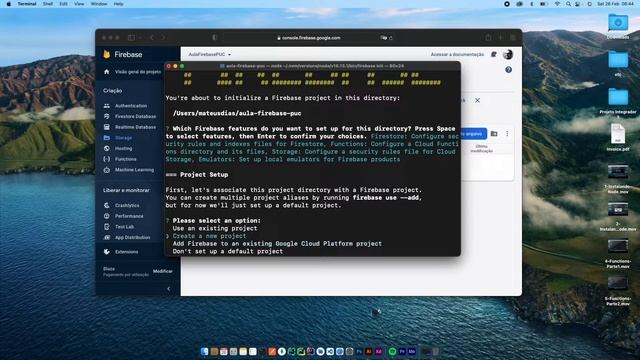
Task: Open the Window menu
Action: pos(99,4)
